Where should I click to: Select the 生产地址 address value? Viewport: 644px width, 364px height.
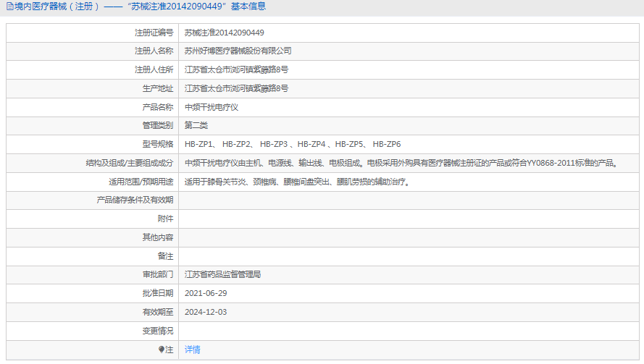[x=236, y=88]
